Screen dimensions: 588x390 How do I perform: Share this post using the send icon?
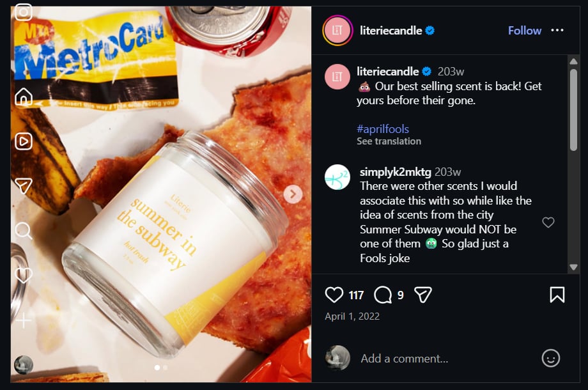click(423, 294)
